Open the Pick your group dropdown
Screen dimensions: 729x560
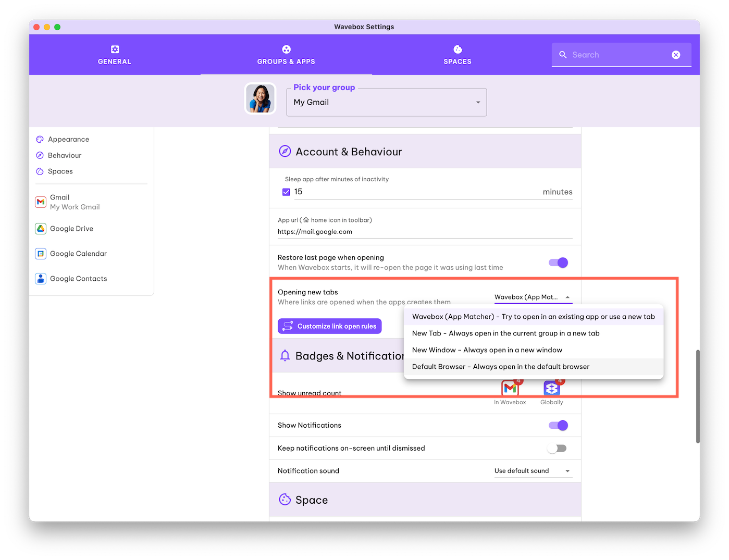click(386, 102)
